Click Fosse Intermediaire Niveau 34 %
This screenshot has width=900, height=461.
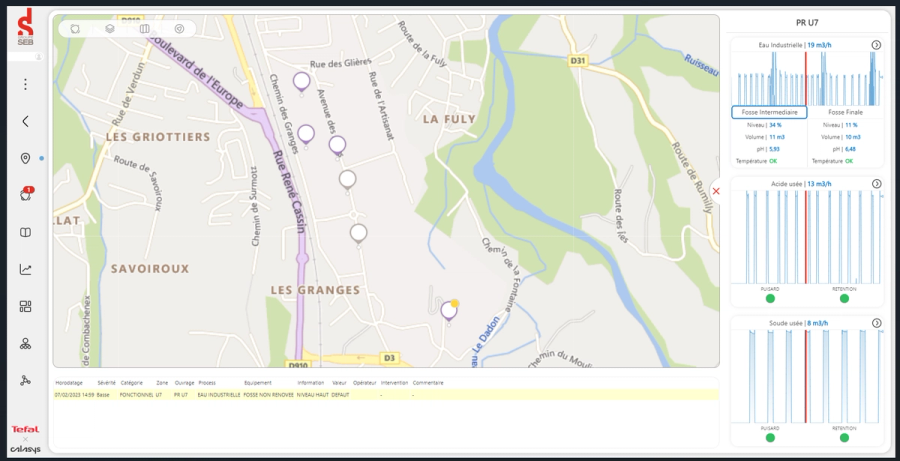point(764,125)
